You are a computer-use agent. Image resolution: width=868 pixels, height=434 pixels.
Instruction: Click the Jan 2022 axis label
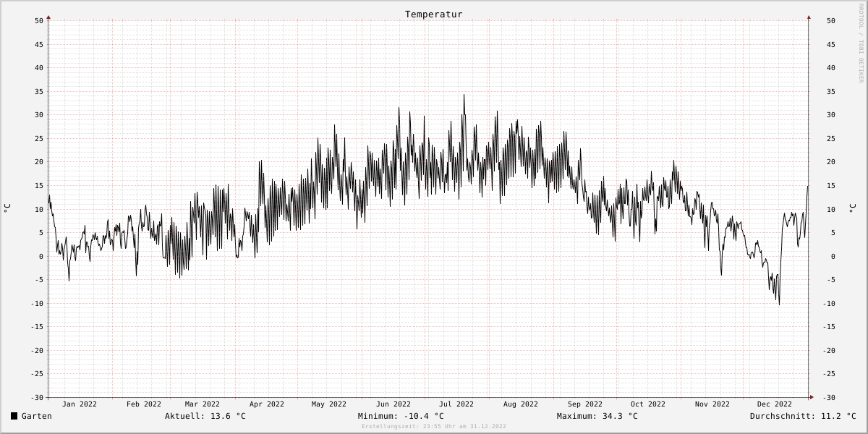(x=80, y=404)
